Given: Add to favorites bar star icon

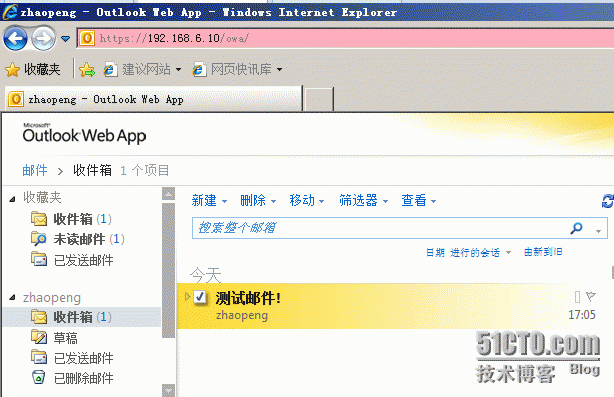Looking at the screenshot, I should point(87,70).
